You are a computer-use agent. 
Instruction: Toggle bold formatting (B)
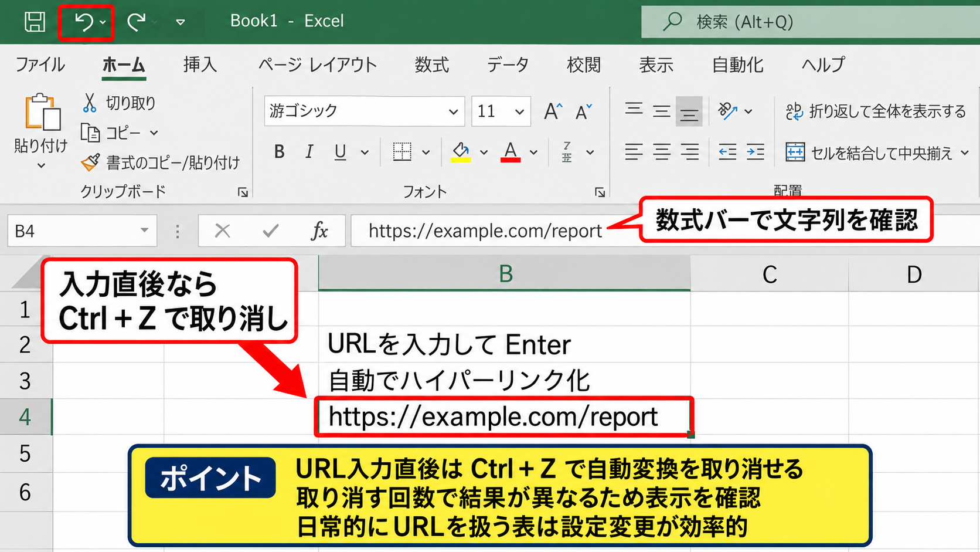pos(280,152)
